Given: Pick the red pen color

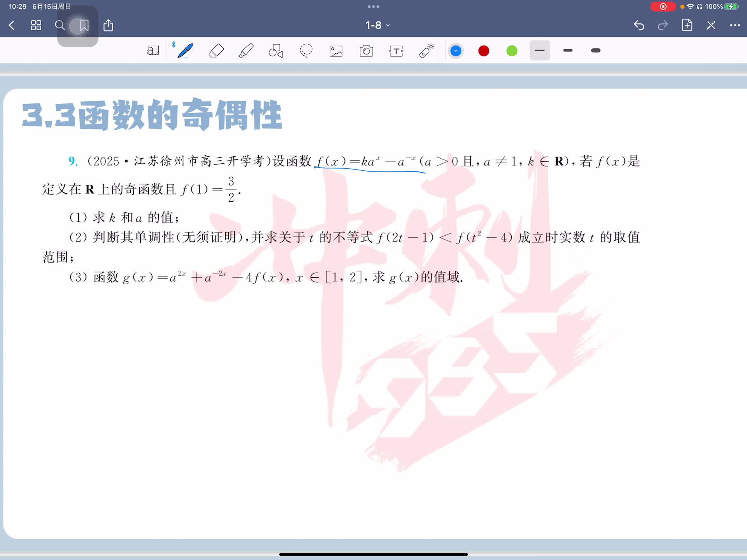Looking at the screenshot, I should tap(484, 51).
